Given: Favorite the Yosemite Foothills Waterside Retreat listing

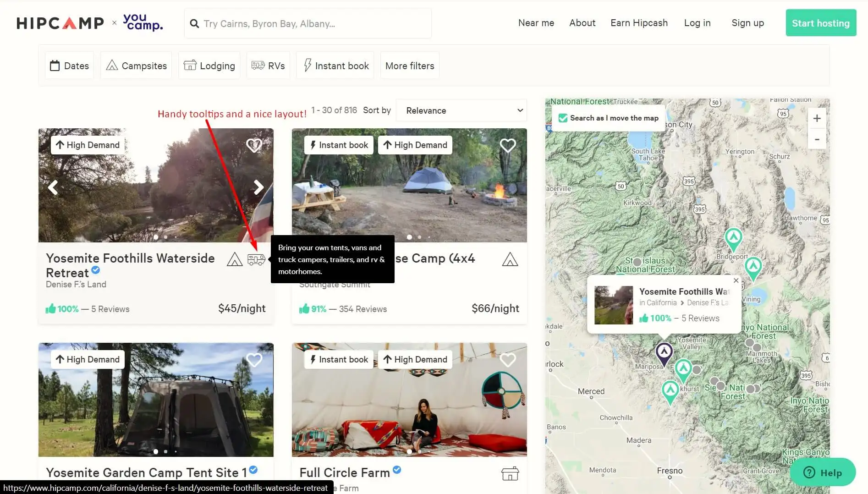Looking at the screenshot, I should [254, 145].
